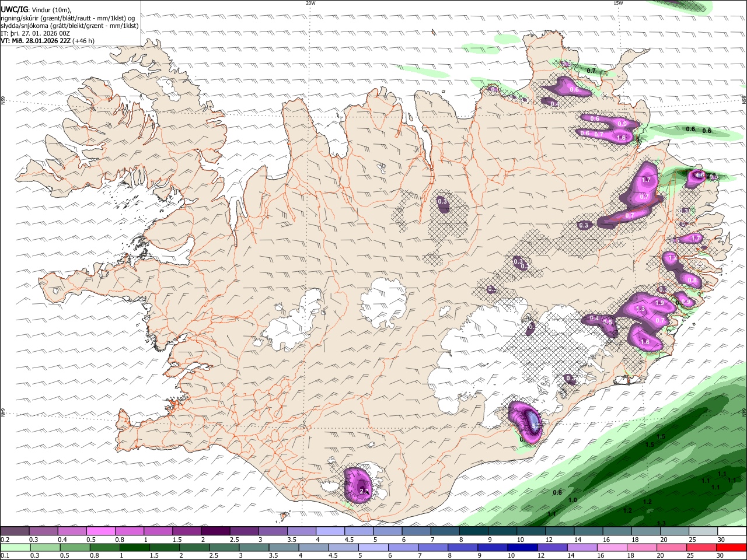Click the '20W' longitude label

point(310,3)
